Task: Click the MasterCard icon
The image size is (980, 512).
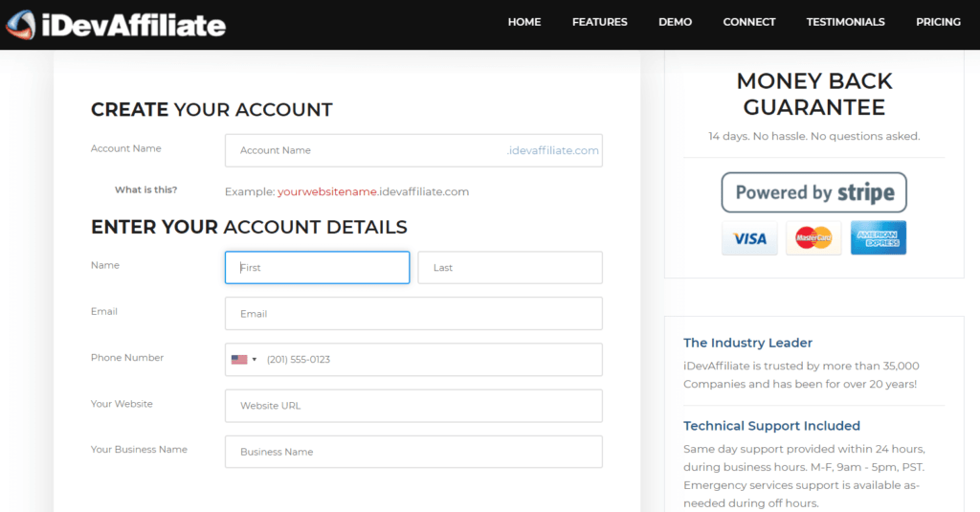Action: [813, 238]
